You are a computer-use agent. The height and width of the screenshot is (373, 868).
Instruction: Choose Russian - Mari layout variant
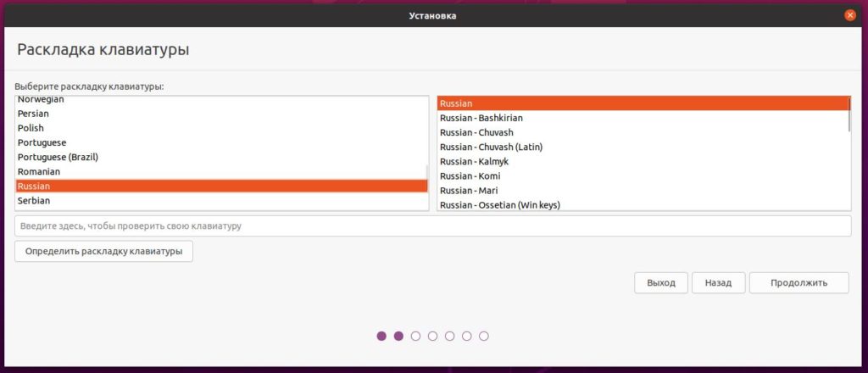coord(469,190)
